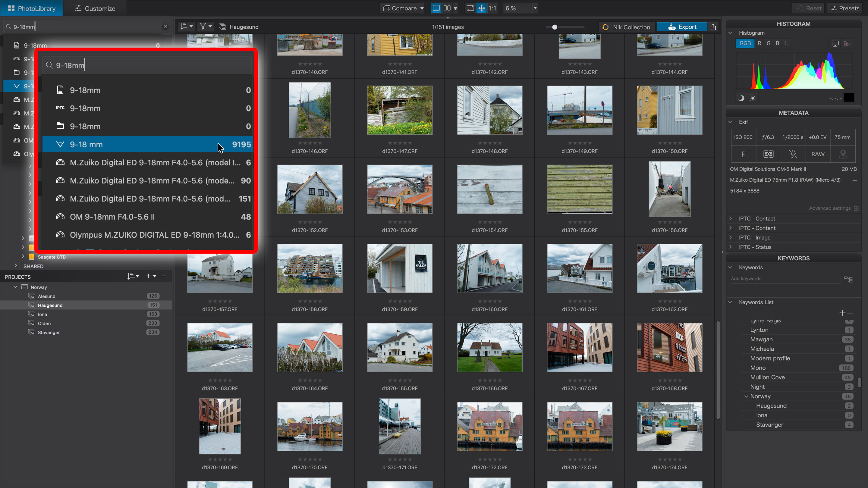Image resolution: width=868 pixels, height=488 pixels.
Task: Select split side-by-side view icon
Action: [447, 8]
